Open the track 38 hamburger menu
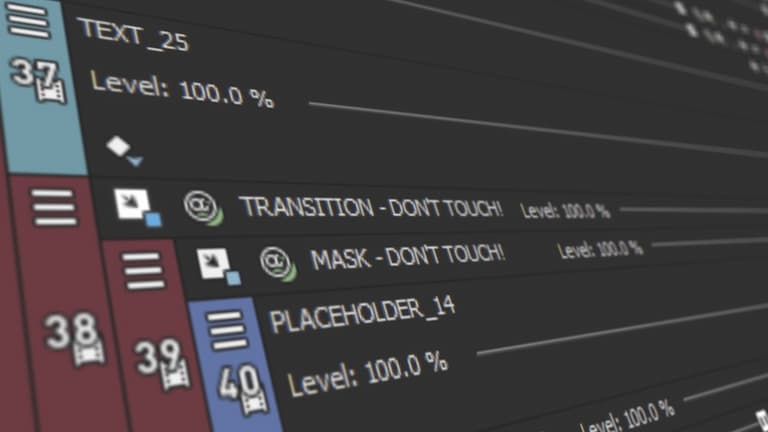This screenshot has height=432, width=768. [54, 208]
